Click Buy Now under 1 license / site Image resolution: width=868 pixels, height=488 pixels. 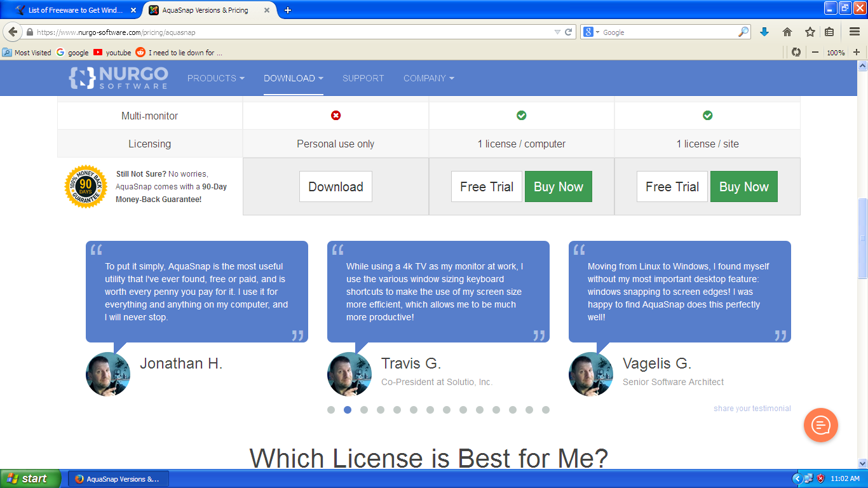(x=744, y=187)
